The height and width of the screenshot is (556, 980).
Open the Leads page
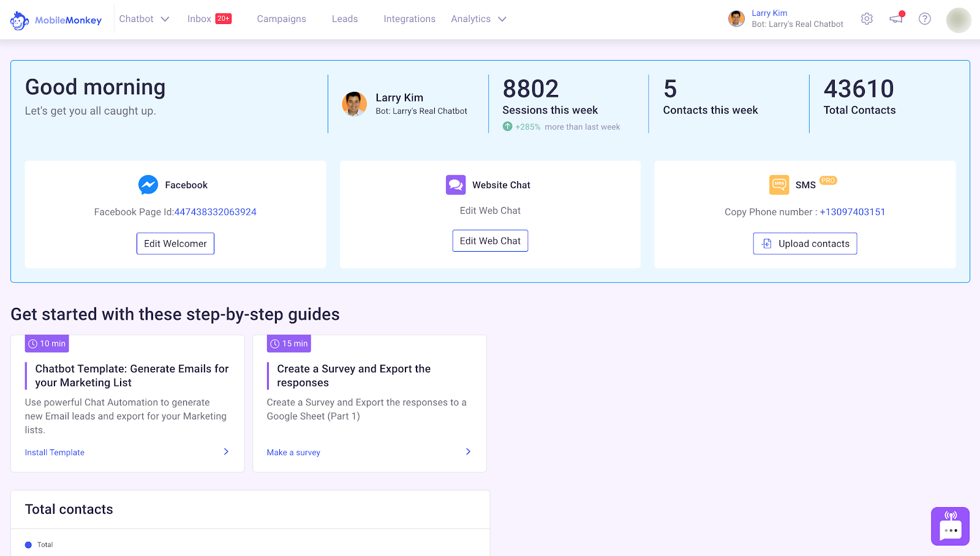[x=345, y=19]
